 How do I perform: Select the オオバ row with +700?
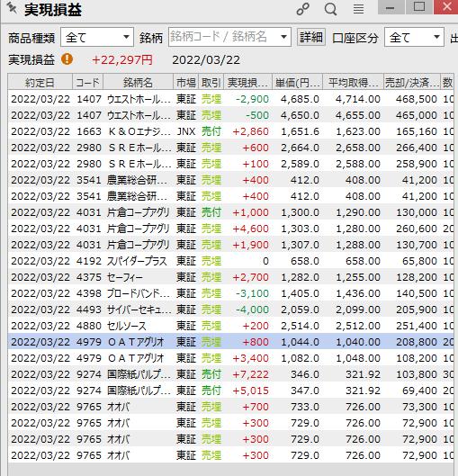point(230,407)
